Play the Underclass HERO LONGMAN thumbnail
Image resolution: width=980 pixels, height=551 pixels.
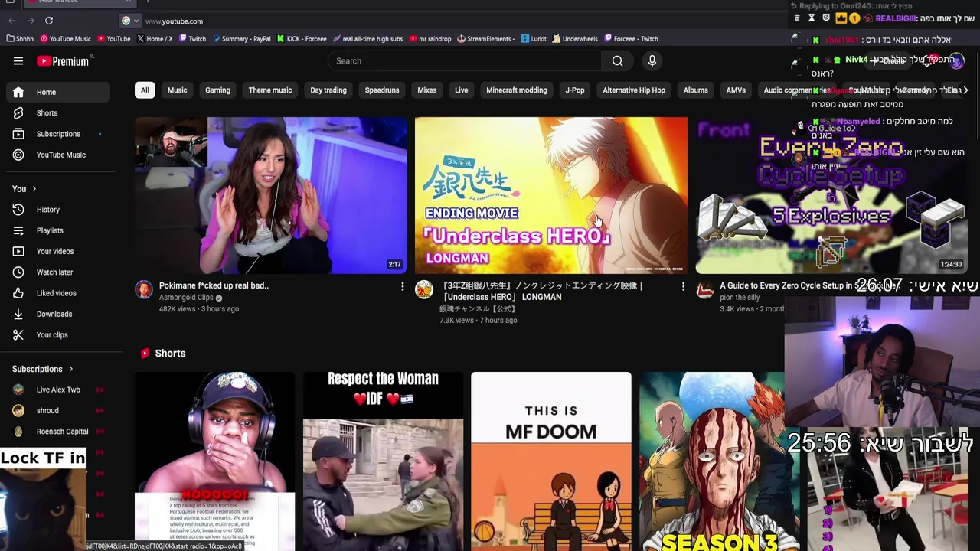(551, 195)
